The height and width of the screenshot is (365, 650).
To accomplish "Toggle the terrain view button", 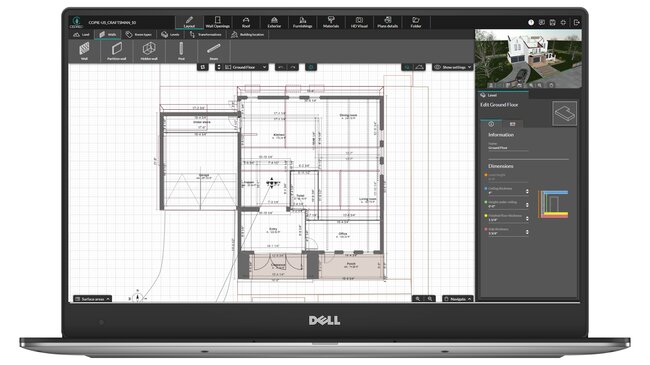I will (420, 67).
